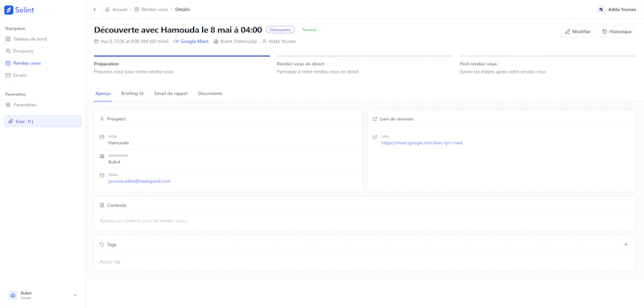Navigate to Accueil breadcrumb
The height and width of the screenshot is (308, 644).
click(x=116, y=9)
